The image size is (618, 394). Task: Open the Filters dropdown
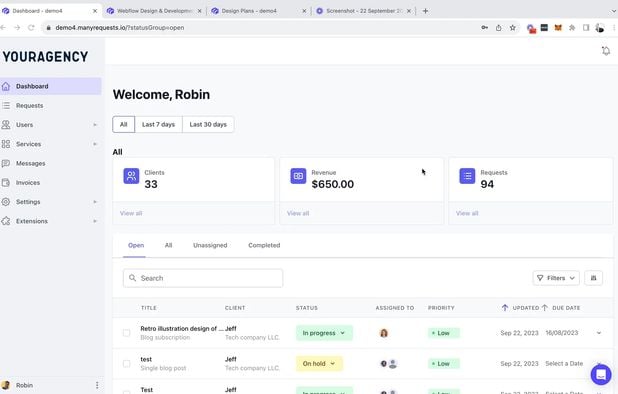point(556,278)
